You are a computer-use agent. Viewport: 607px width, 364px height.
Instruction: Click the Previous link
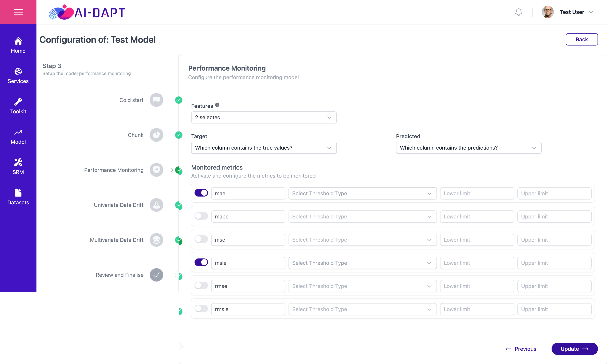coord(521,349)
